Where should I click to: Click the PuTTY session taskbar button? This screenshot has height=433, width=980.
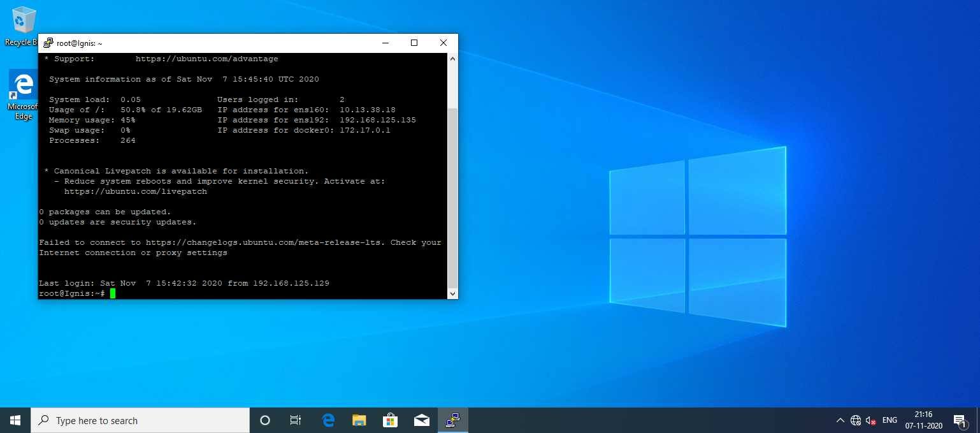(453, 420)
